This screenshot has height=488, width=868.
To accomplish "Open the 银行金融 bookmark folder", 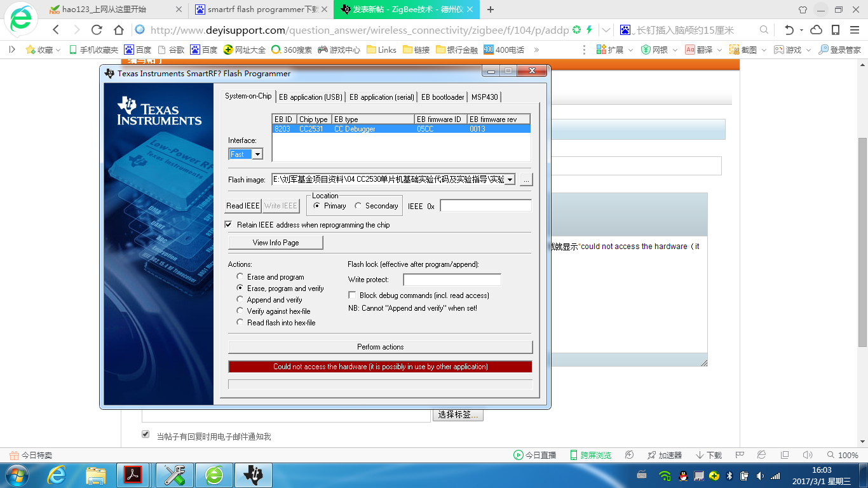I will pos(457,50).
